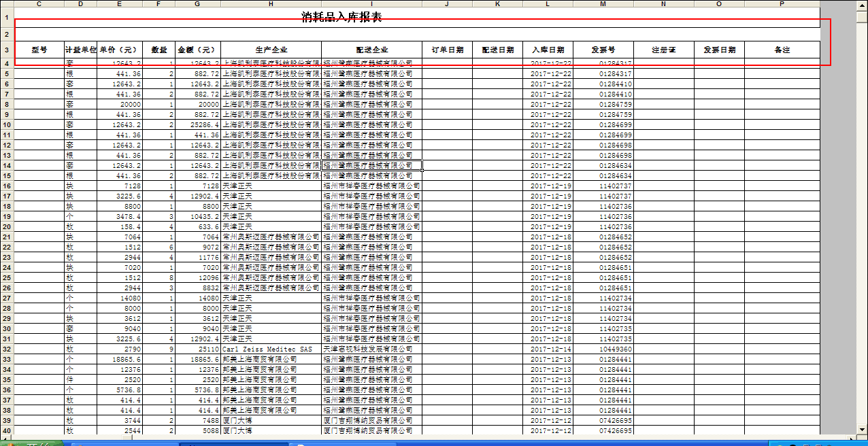The height and width of the screenshot is (446, 868).
Task: Click the amount cell 5088
Action: (x=197, y=430)
